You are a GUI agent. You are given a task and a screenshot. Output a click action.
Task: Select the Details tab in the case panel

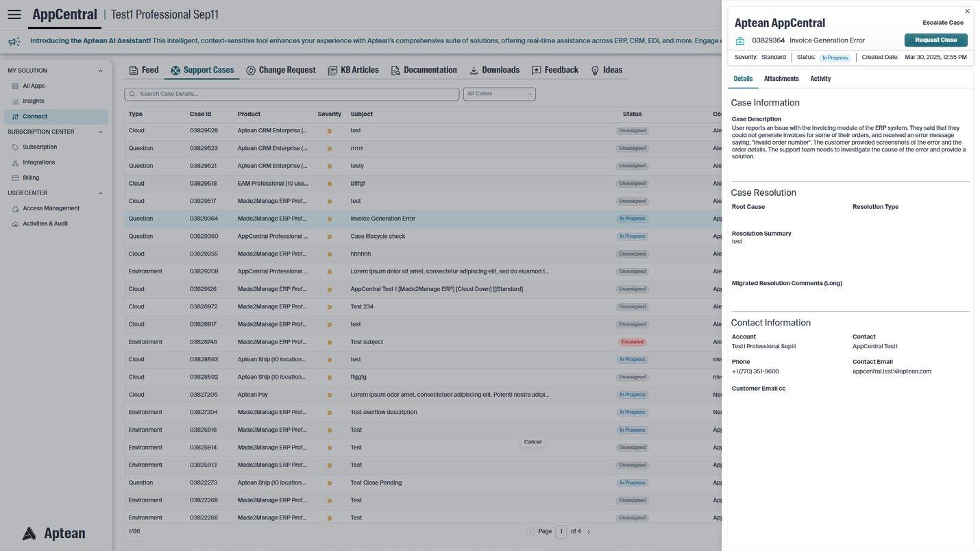(743, 79)
